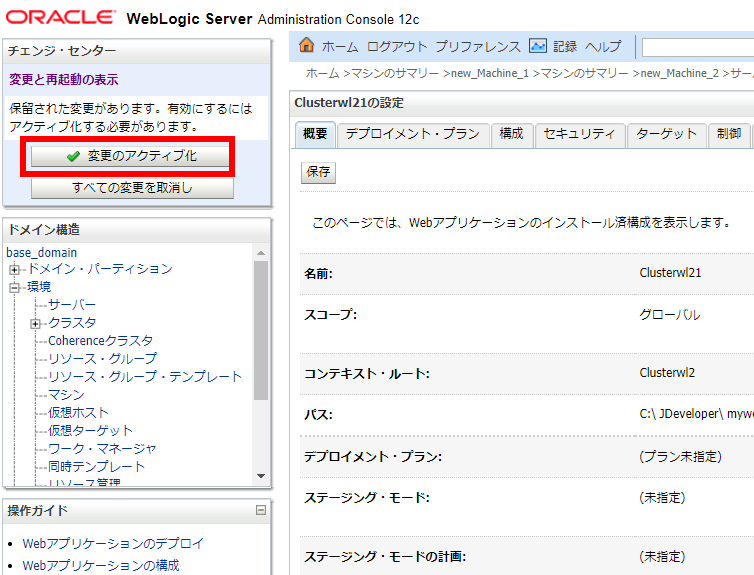The height and width of the screenshot is (575, 754).
Task: Click the search input field in toolbar
Action: coord(697,47)
